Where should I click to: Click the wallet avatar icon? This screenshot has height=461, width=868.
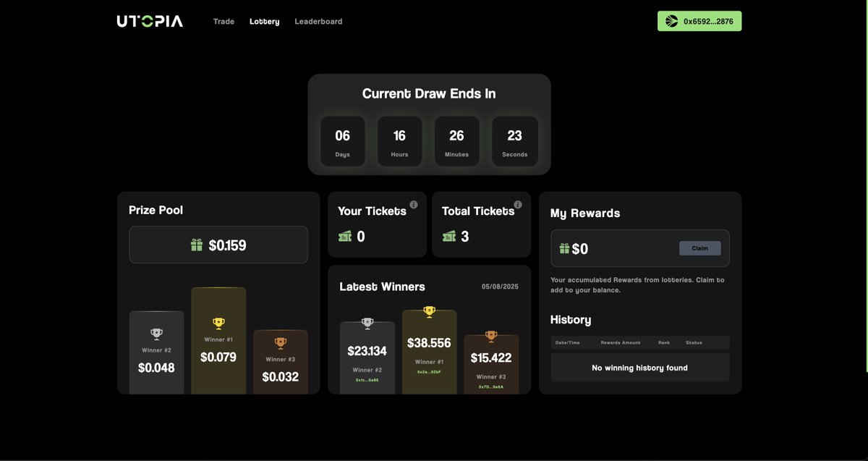click(671, 21)
